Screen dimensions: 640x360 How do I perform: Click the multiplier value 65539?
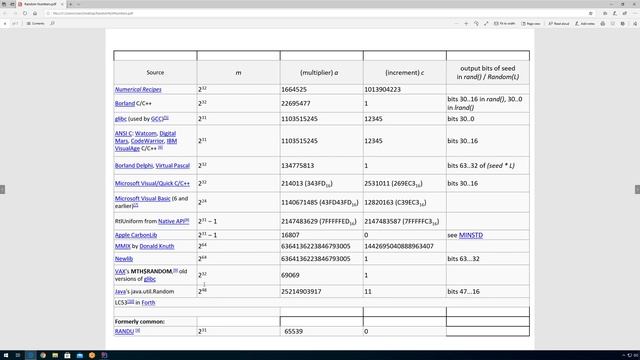(x=293, y=331)
